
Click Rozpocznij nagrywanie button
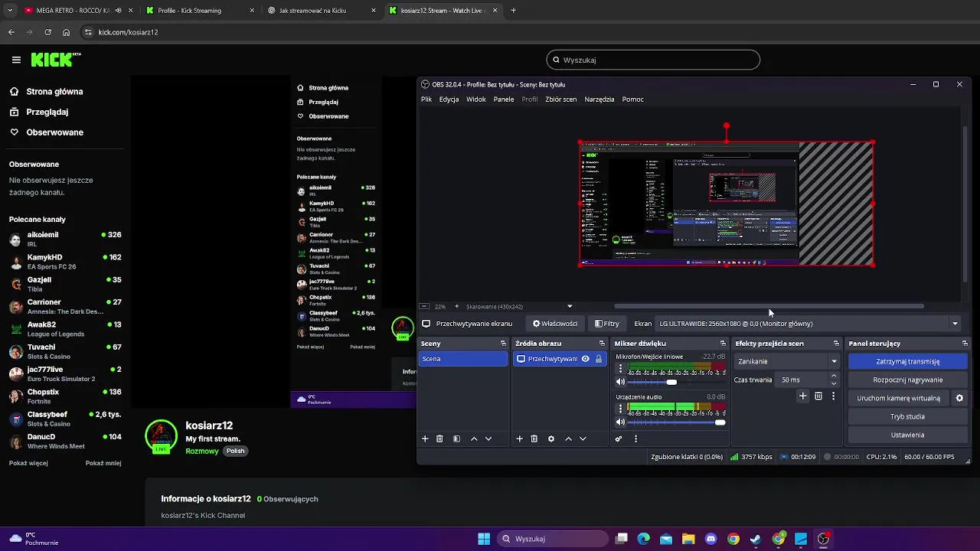[x=908, y=380]
